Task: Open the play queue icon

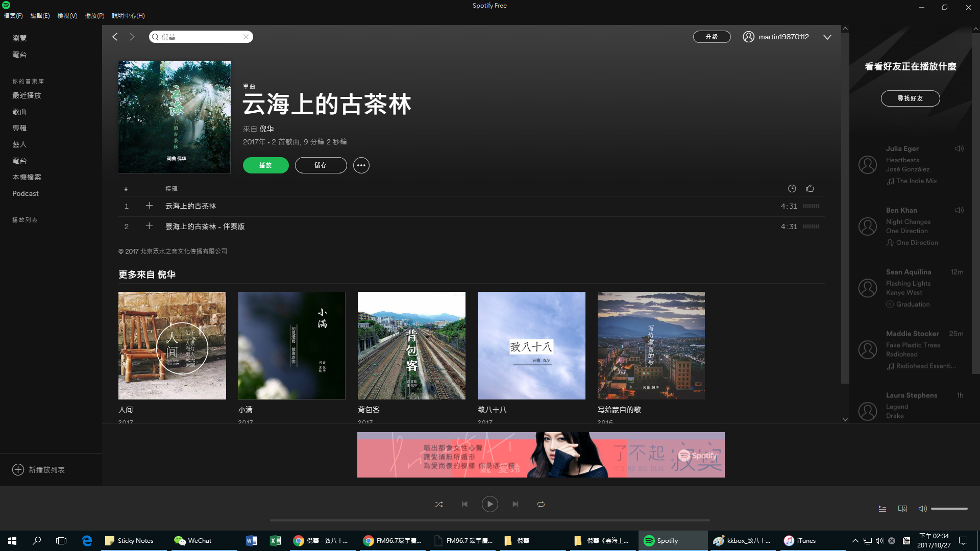Action: (x=882, y=509)
